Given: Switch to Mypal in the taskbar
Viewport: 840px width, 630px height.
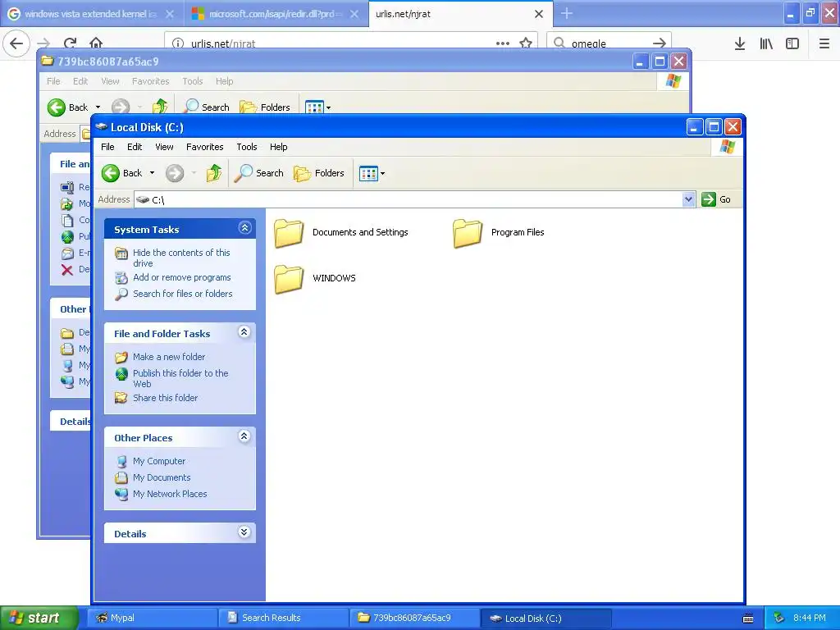Looking at the screenshot, I should click(152, 619).
